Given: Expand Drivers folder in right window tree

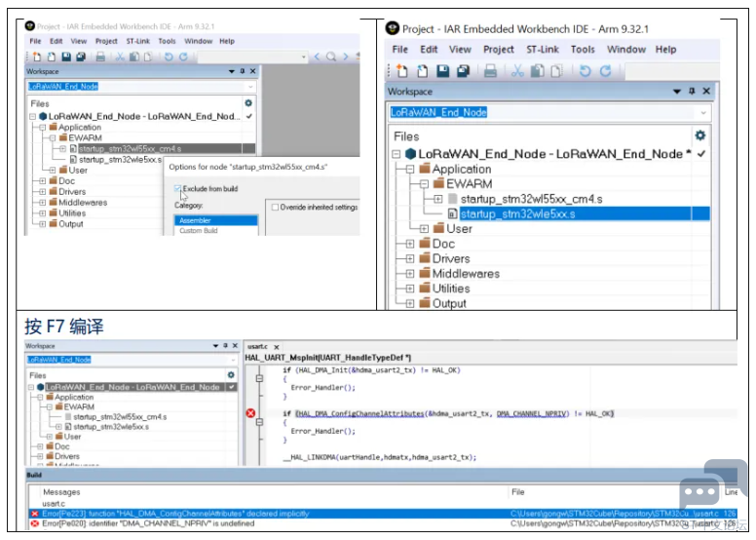Looking at the screenshot, I should coord(410,258).
